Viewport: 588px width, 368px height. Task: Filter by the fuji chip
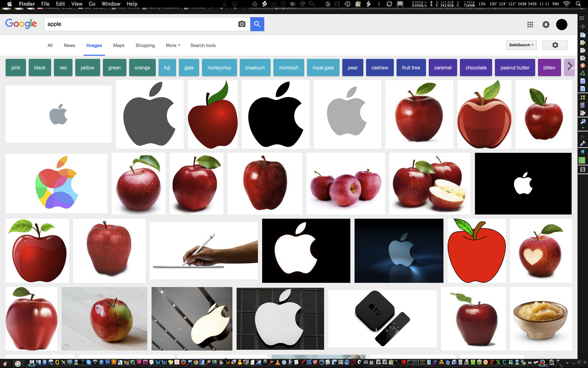point(167,68)
